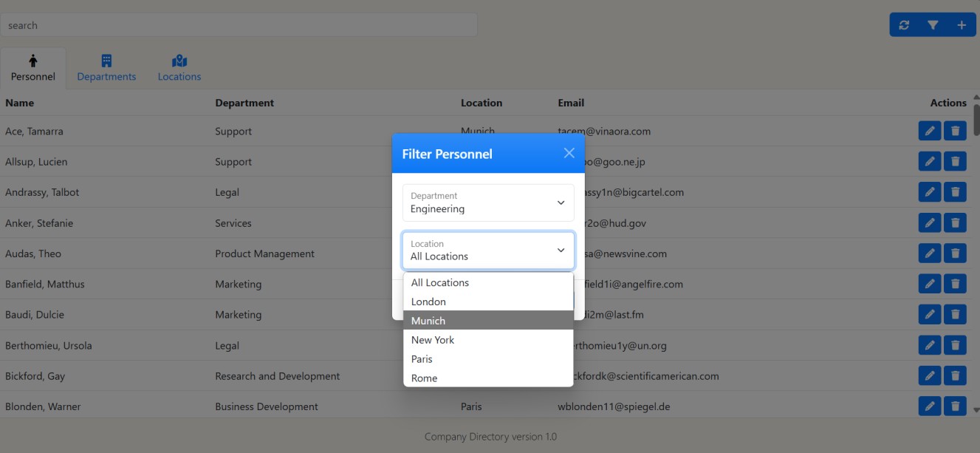Image resolution: width=980 pixels, height=453 pixels.
Task: Open the Department dropdown showing Engineering
Action: [488, 202]
